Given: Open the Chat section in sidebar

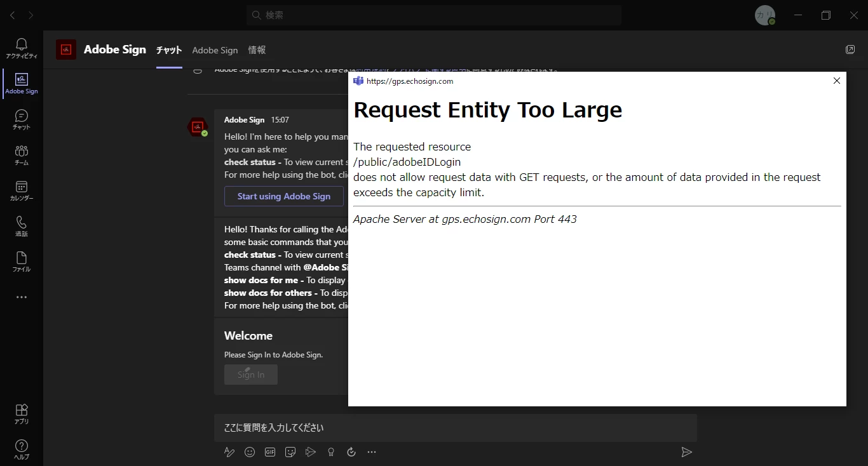Looking at the screenshot, I should click(x=22, y=119).
